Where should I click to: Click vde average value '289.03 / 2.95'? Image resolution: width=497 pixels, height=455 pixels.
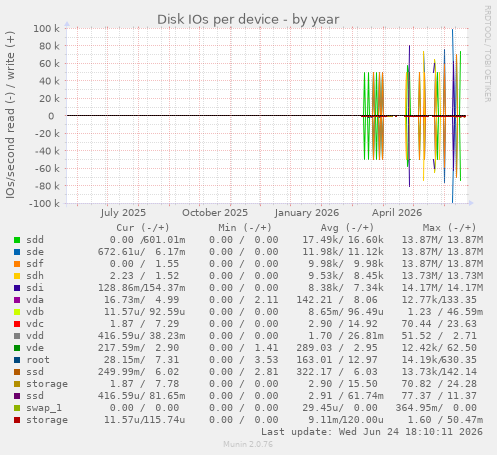[337, 348]
